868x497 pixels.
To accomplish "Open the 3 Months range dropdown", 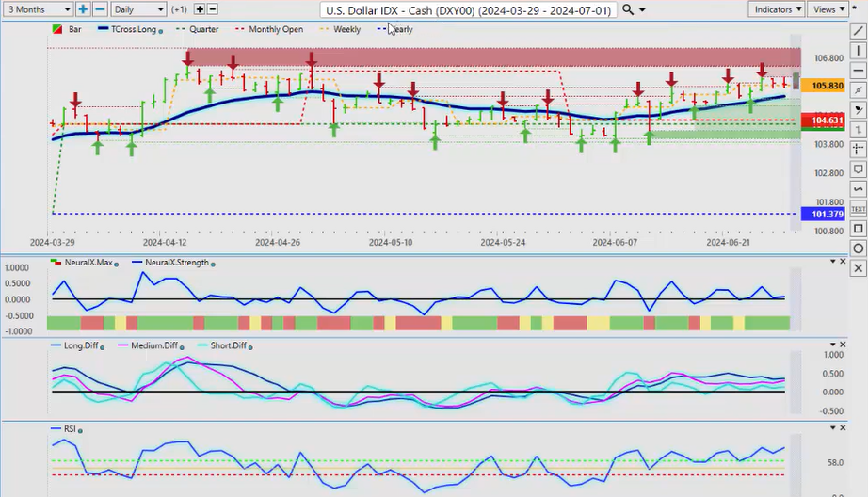I will [x=37, y=9].
